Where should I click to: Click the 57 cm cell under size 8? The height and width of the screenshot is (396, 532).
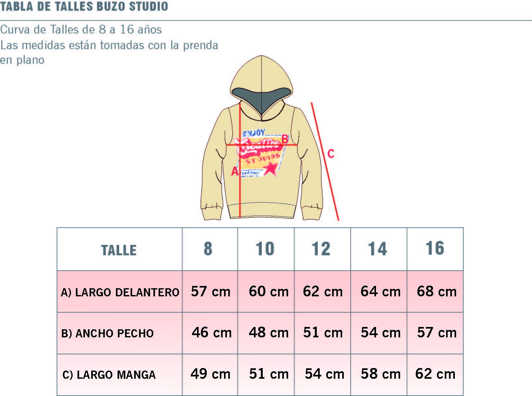(211, 291)
